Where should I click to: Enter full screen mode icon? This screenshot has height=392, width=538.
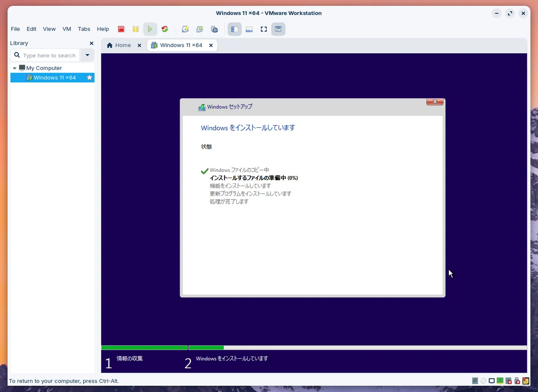264,29
